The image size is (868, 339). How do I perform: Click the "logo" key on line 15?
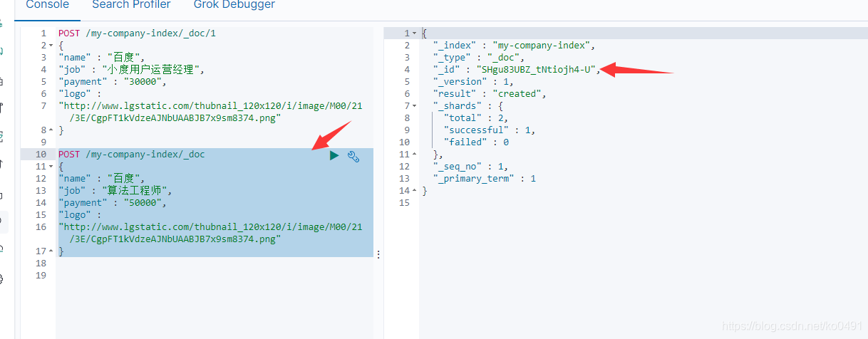pos(74,215)
